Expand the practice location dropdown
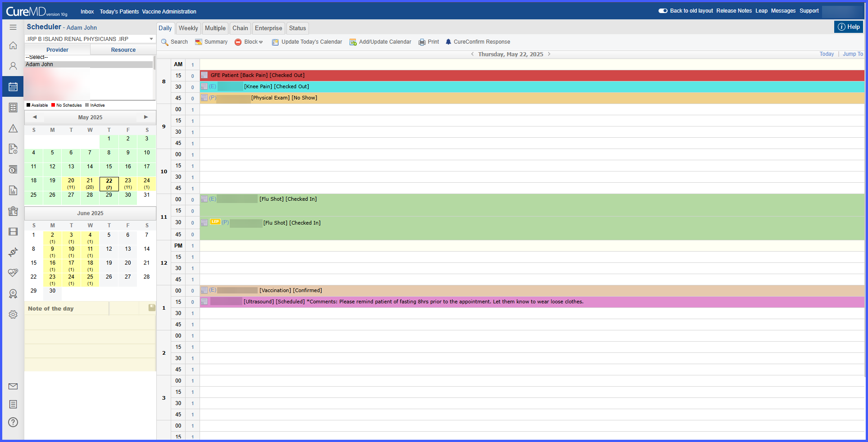This screenshot has height=442, width=868. (x=151, y=39)
